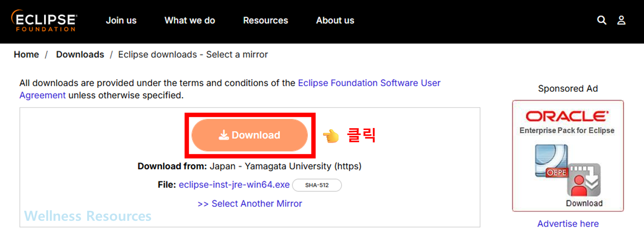Click the SHA-512 checksum button

pos(317,185)
